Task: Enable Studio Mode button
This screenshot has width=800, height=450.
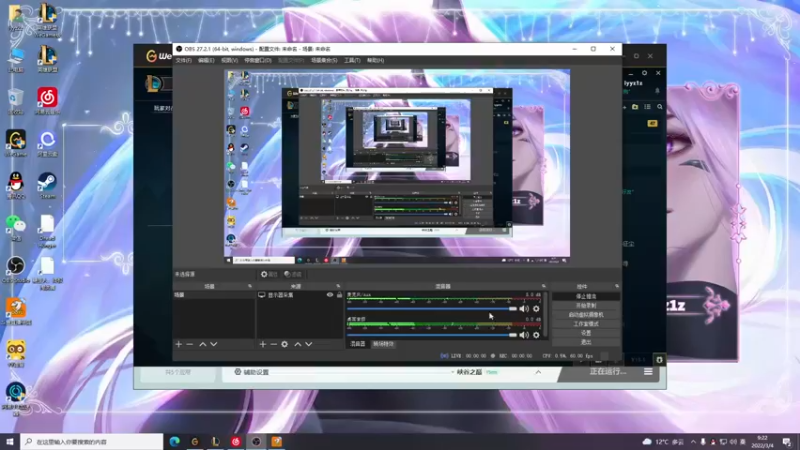Action: tap(586, 324)
